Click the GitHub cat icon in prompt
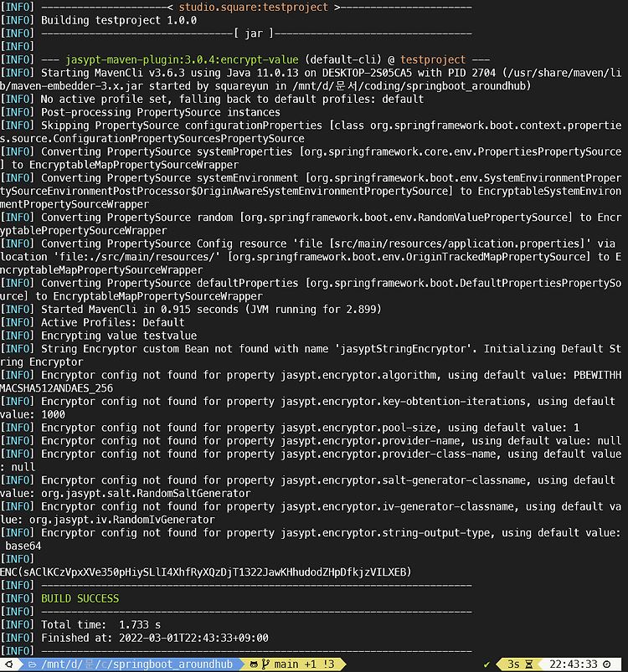 (254, 664)
